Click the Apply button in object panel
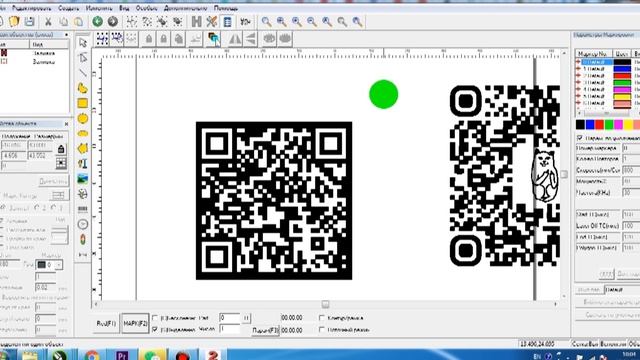The width and height of the screenshot is (640, 360). (53, 181)
